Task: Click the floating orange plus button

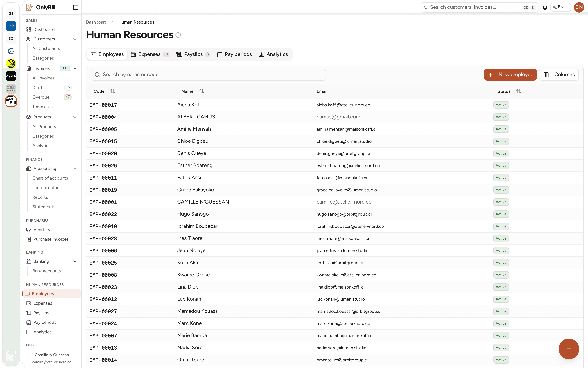Action: coord(569,349)
